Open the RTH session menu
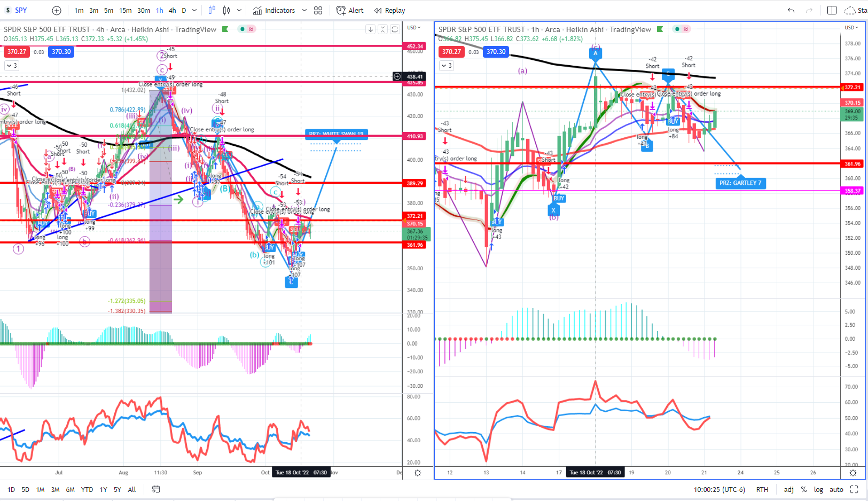The image size is (868, 501). coord(762,489)
